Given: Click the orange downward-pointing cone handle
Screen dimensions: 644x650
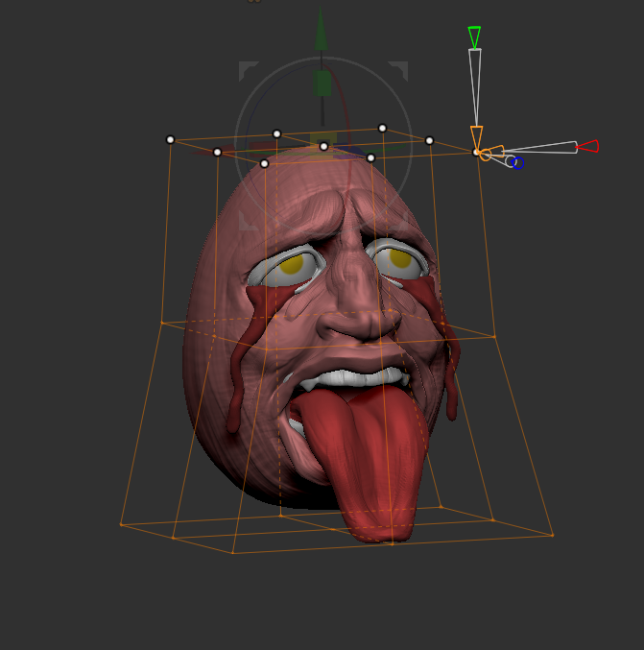Looking at the screenshot, I should (476, 136).
